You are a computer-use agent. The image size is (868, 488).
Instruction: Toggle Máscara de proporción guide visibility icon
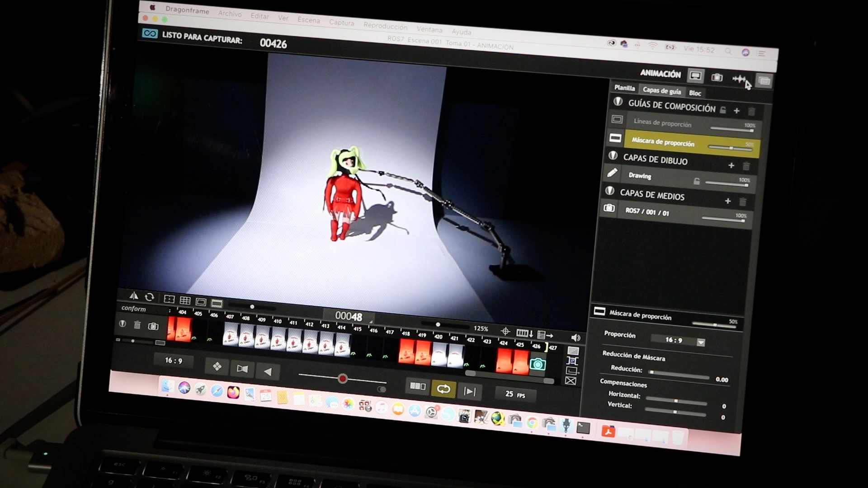click(x=615, y=138)
